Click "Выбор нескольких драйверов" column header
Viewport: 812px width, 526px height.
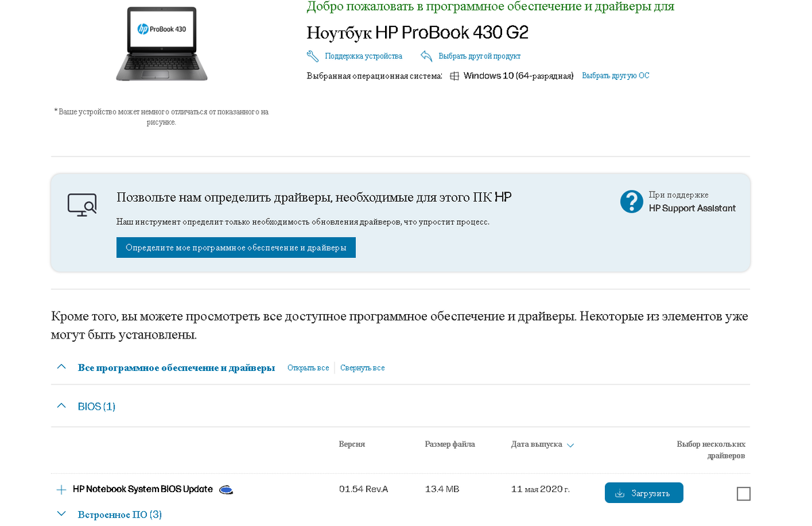(711, 450)
